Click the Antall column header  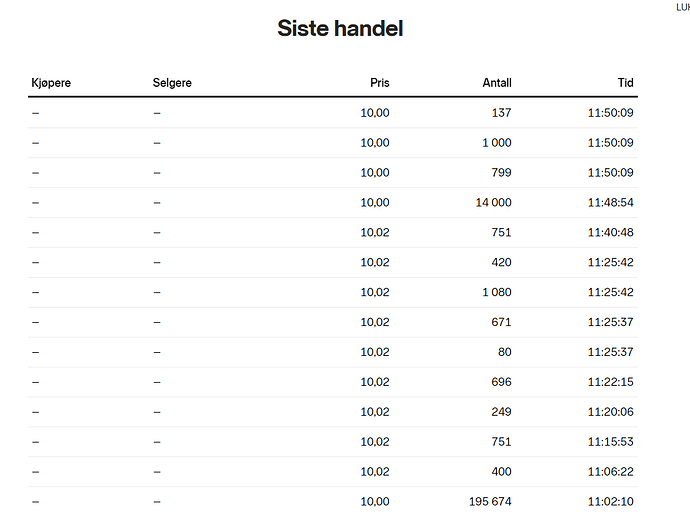497,83
